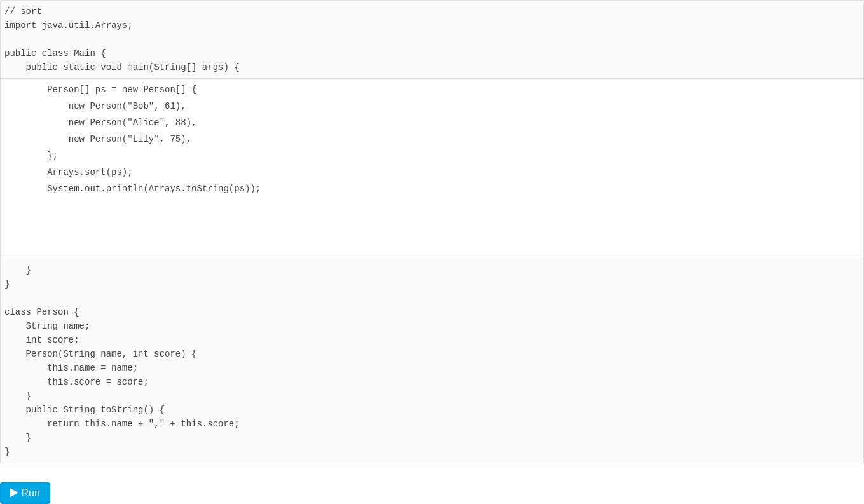Click the Person constructor signature line
The height and width of the screenshot is (504, 864).
coord(111,354)
